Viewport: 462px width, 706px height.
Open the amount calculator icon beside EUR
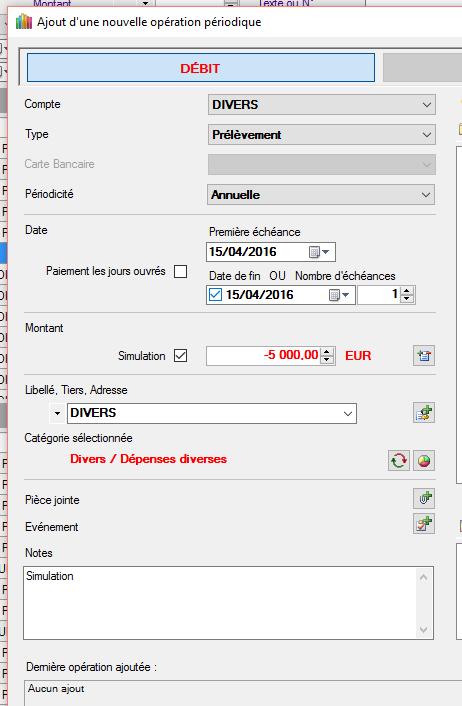click(x=424, y=356)
